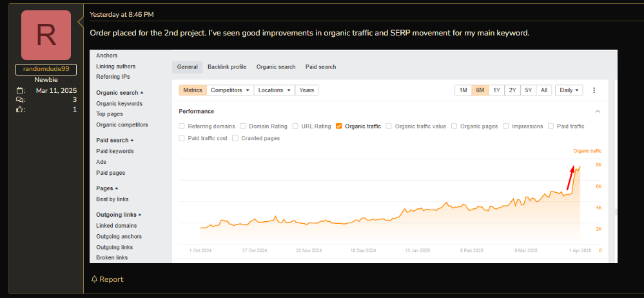Image resolution: width=644 pixels, height=298 pixels.
Task: Enable the Referring domains checkbox
Action: (182, 126)
